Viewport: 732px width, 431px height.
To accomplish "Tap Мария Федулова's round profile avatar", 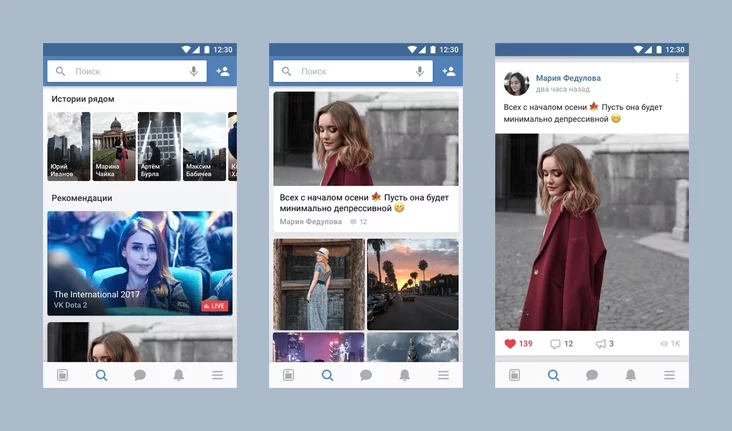I will [516, 83].
